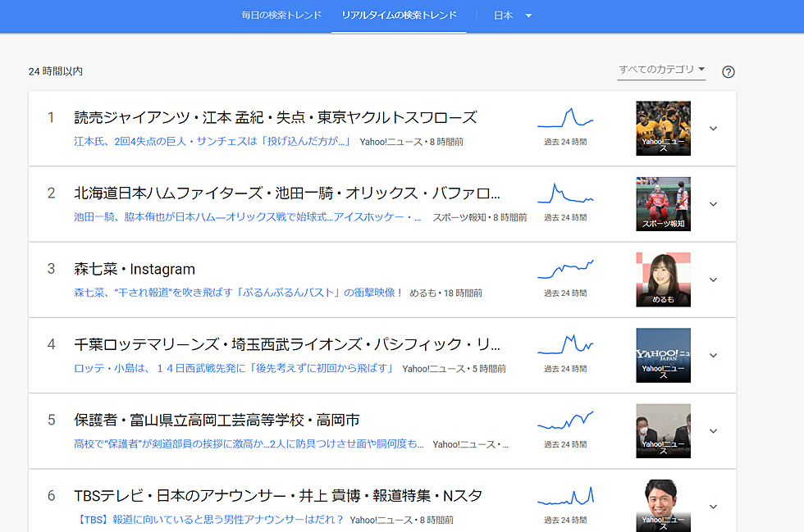Click the Yahoo! JAPAN logo thumbnail in the 千葉ロッテマリーンズ row
This screenshot has height=532, width=804.
point(663,355)
